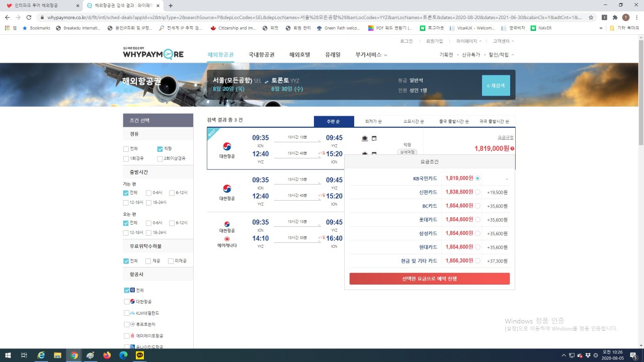Click the baggage icon on first flight
Viewport: 644px width, 362px height.
(x=365, y=138)
